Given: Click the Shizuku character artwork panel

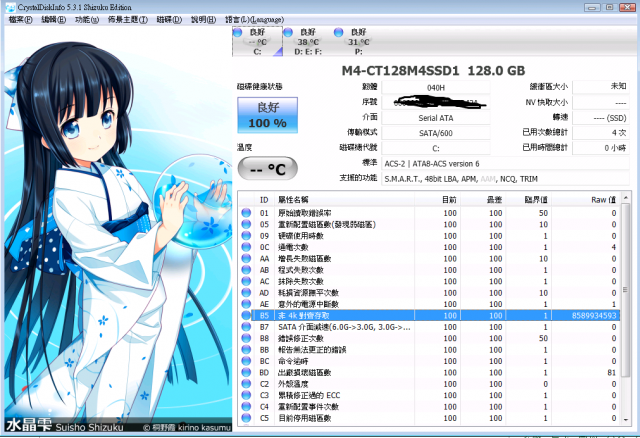Looking at the screenshot, I should click(x=118, y=229).
